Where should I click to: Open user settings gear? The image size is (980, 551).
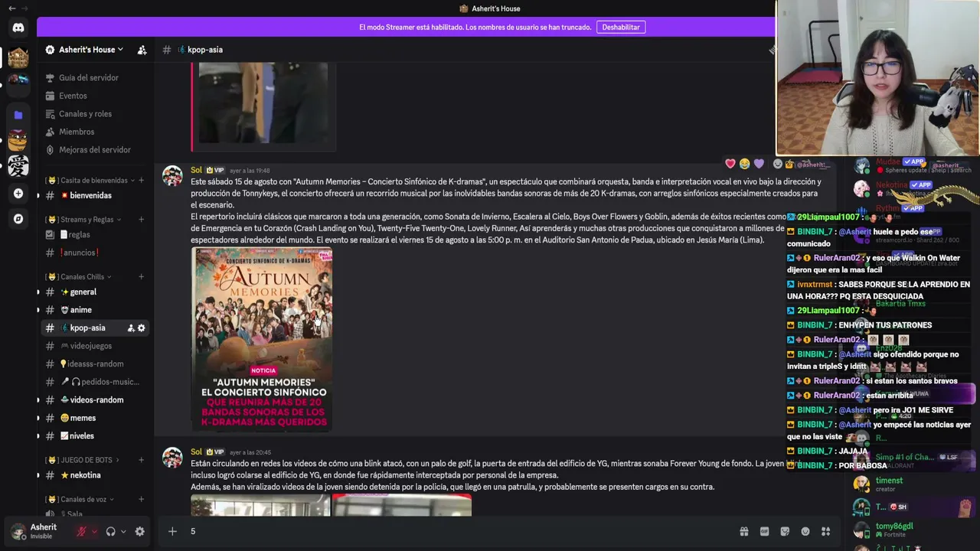pos(139,532)
